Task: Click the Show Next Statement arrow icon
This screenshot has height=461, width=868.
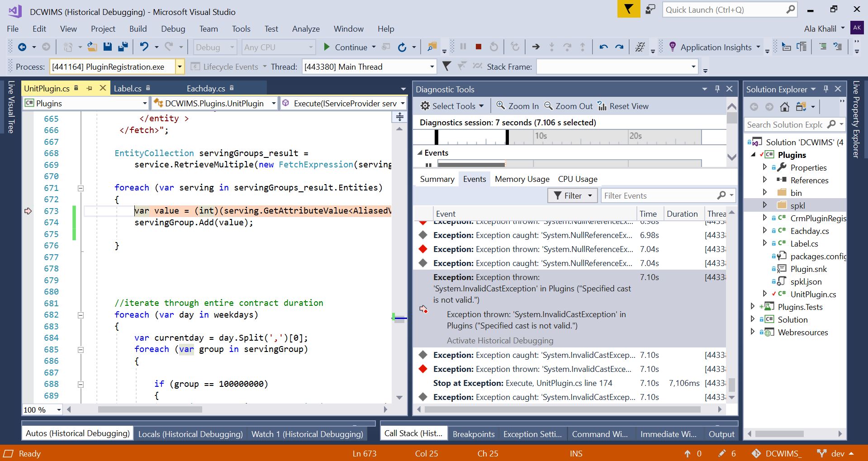Action: point(536,47)
